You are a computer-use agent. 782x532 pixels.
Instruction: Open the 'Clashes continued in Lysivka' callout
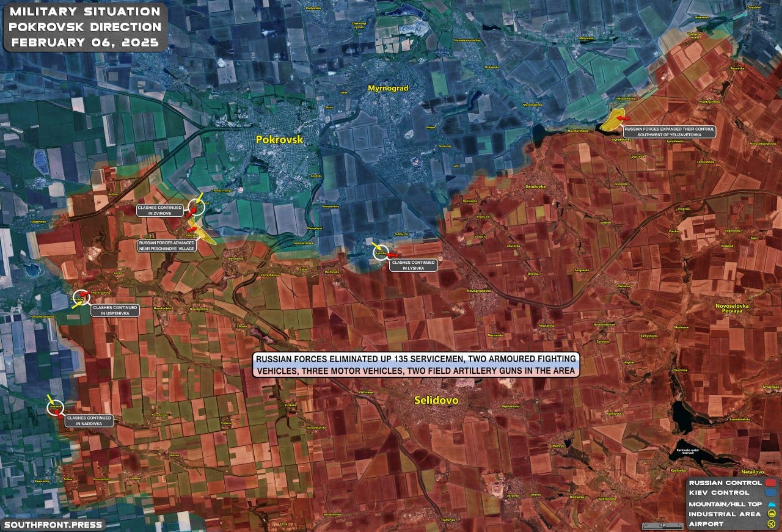point(414,265)
